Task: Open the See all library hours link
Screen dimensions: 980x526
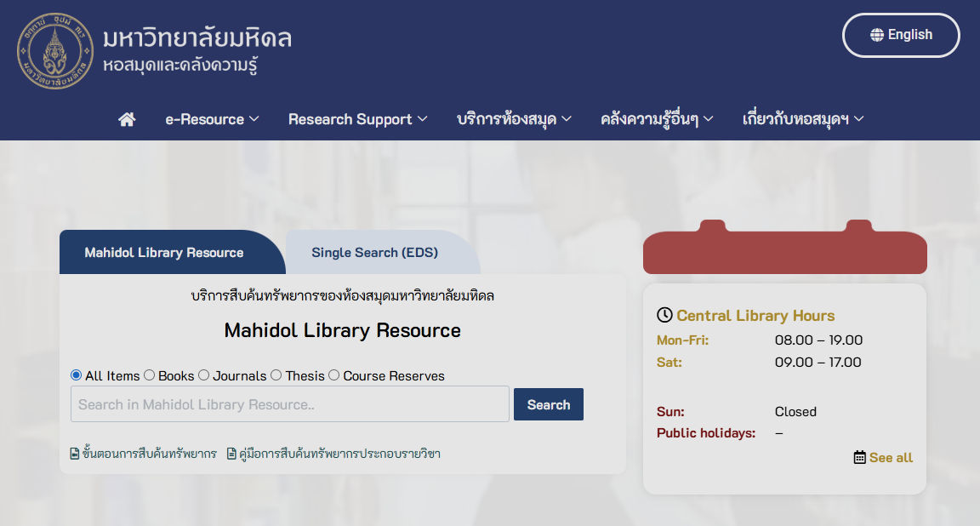Action: [x=891, y=458]
